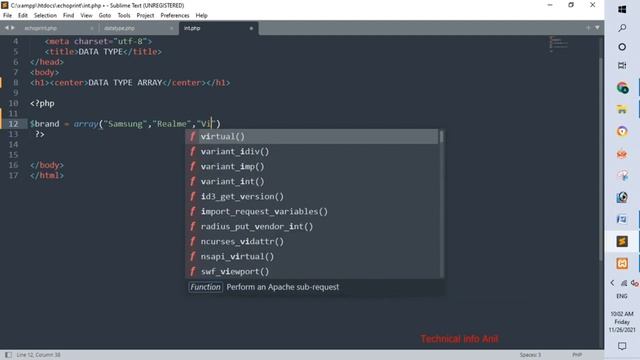Go to previous tab with left arrow
Viewport: 640px width, 360px height.
click(x=7, y=28)
